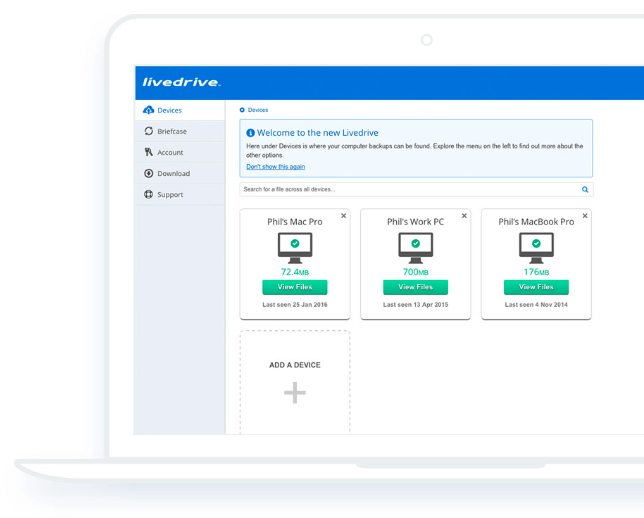Click the 72.4MB storage value
The image size is (644, 518).
295,272
